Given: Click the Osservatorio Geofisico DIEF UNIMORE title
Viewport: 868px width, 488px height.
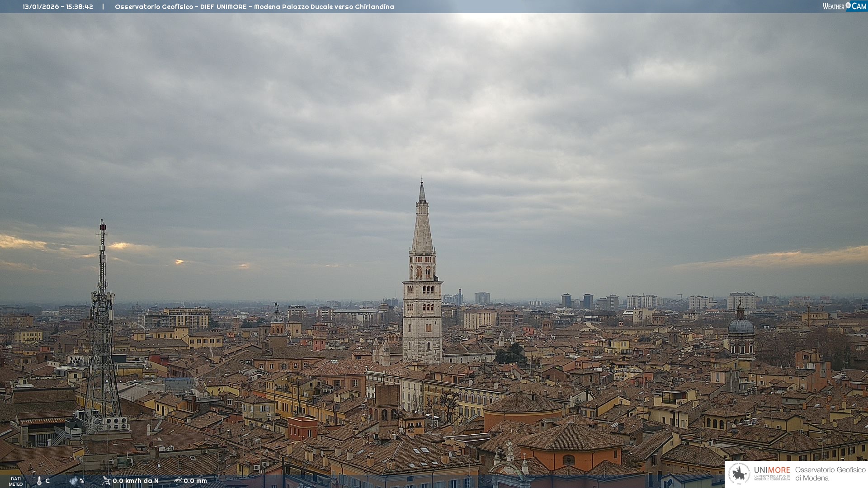Looking at the screenshot, I should (254, 7).
